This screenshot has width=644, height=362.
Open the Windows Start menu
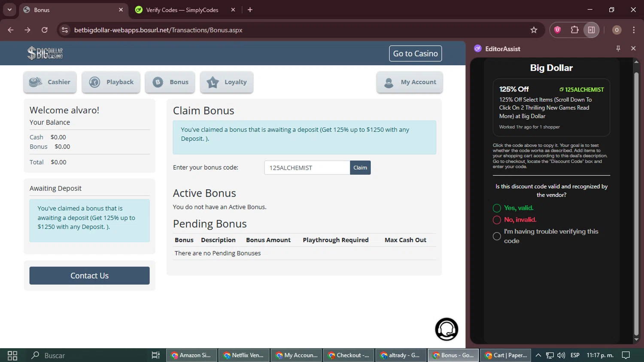click(x=12, y=356)
